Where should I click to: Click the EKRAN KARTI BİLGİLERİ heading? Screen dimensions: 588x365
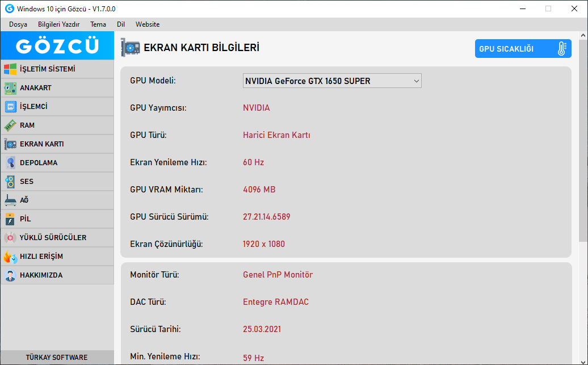tap(201, 48)
